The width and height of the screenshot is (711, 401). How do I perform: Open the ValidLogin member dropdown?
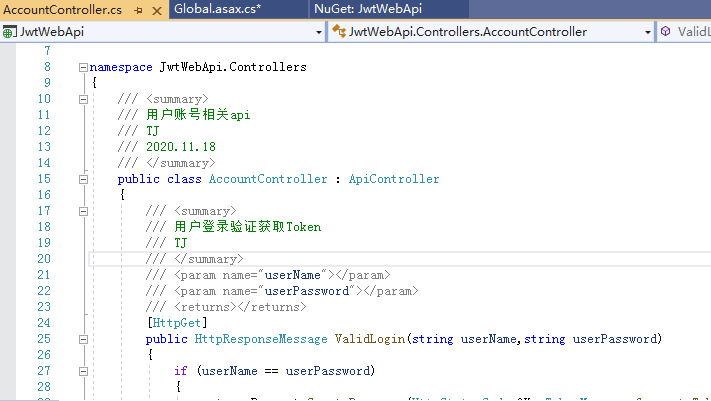[x=694, y=32]
